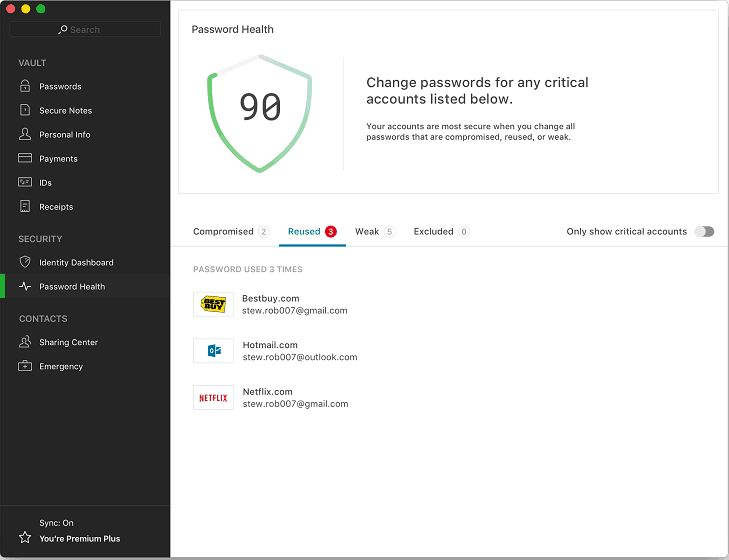The image size is (729, 560).
Task: Open the IDs card icon
Action: tap(25, 182)
